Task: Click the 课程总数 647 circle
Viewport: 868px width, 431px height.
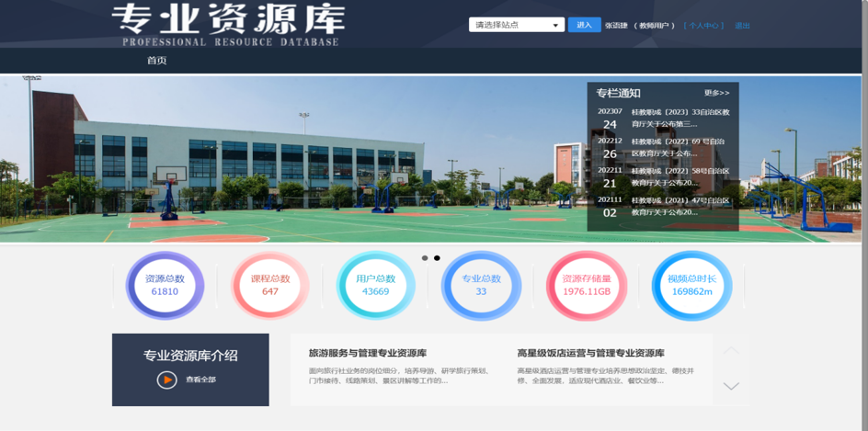Action: [270, 286]
